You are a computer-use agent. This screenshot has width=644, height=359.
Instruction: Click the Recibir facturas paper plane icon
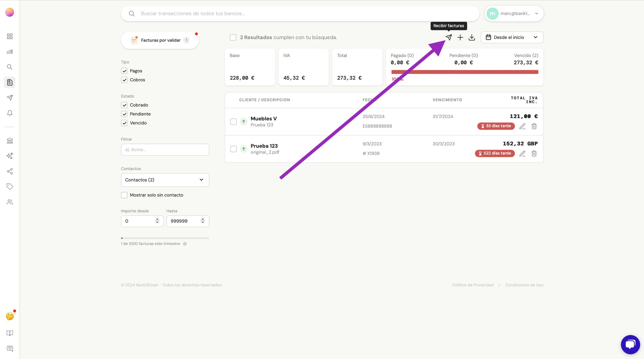(x=449, y=37)
